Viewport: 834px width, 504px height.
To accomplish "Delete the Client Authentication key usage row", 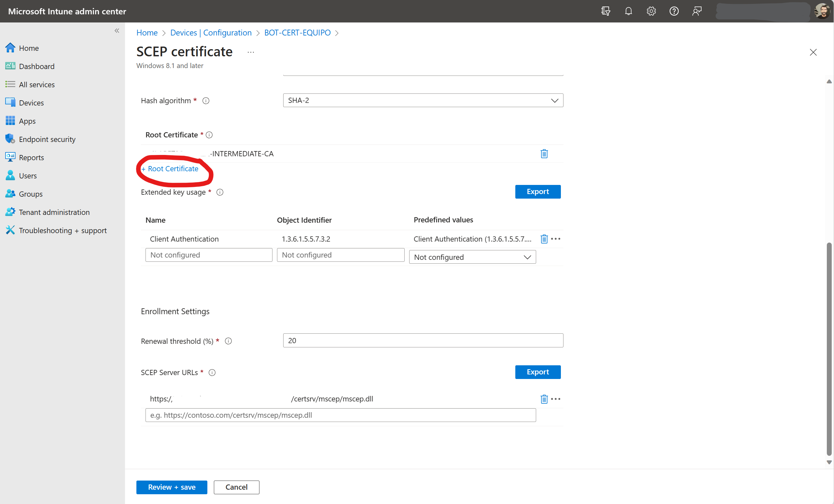I will (x=544, y=239).
